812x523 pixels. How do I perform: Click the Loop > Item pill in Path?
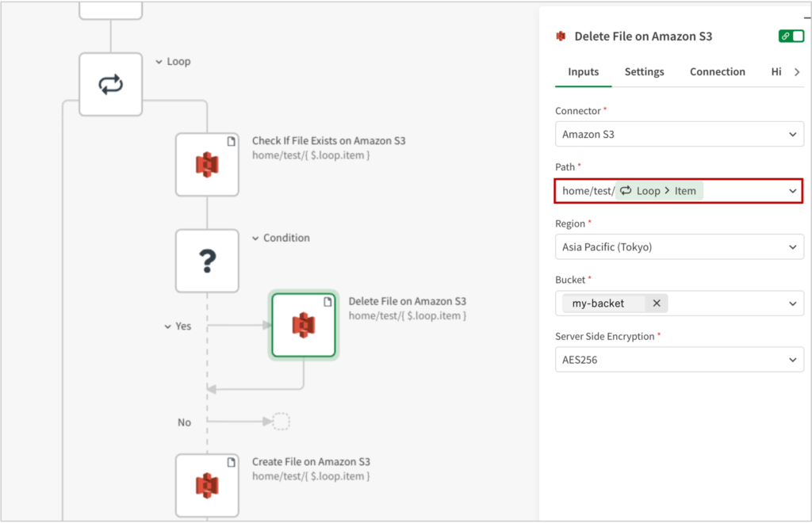[x=659, y=191]
